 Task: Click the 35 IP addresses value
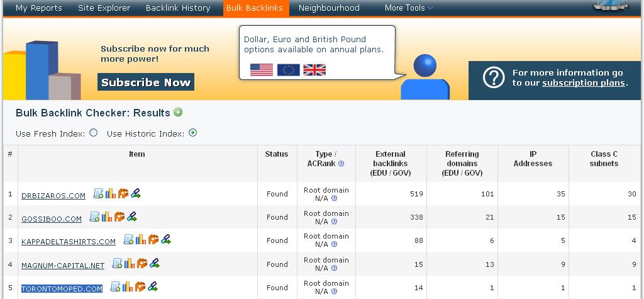coord(560,194)
